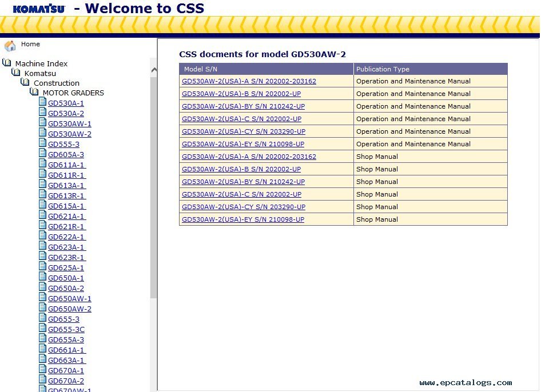541x392 pixels.
Task: Open GD530AW-2(USA)-BY Shop Manual link
Action: point(243,182)
